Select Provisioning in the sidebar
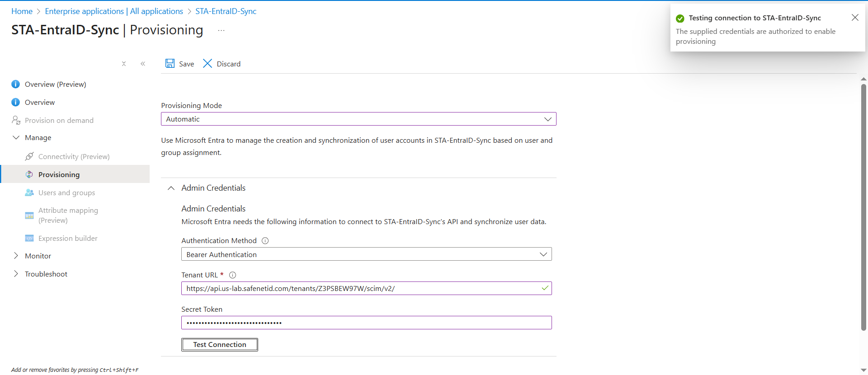The width and height of the screenshot is (868, 375). pyautogui.click(x=59, y=175)
